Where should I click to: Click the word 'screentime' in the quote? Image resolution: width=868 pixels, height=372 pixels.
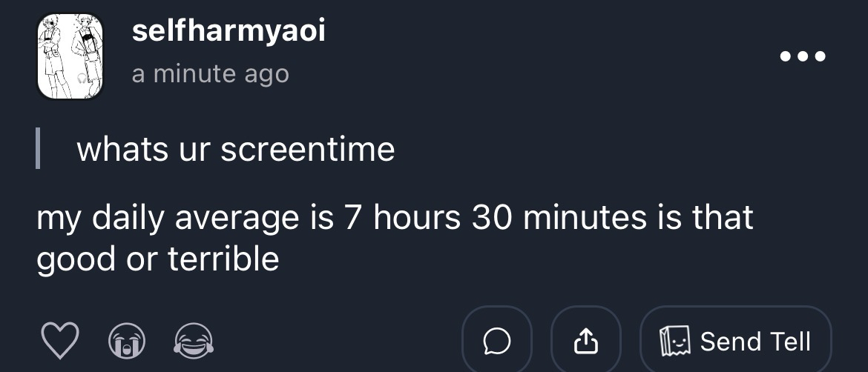pos(307,150)
